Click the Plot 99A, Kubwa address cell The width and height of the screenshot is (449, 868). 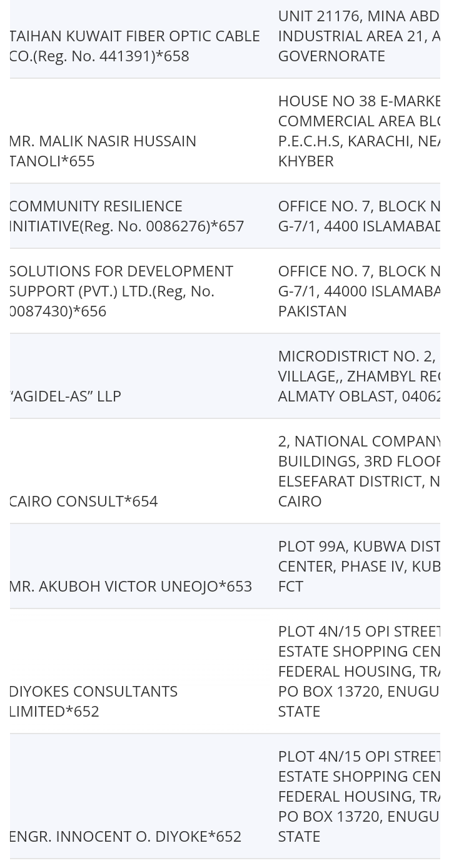click(x=359, y=566)
